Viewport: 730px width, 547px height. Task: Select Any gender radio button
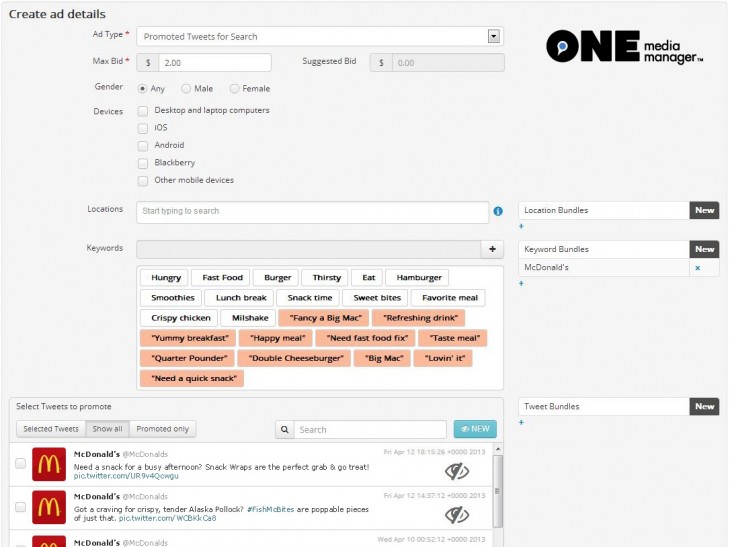(x=142, y=88)
